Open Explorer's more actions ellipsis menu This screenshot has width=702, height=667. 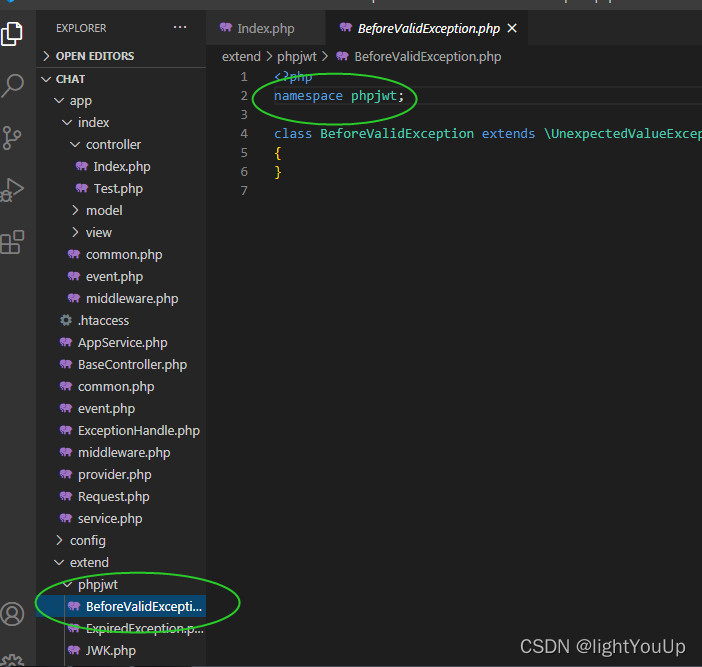(x=180, y=28)
